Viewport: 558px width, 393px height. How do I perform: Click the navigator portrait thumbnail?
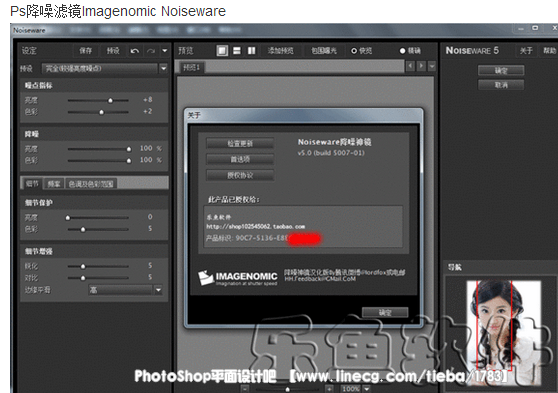click(504, 332)
